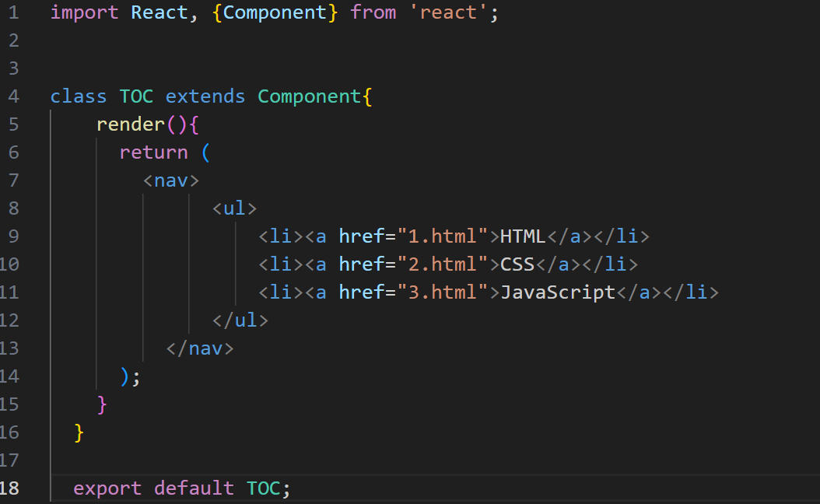Click the 'class' keyword on line 4

tap(79, 96)
